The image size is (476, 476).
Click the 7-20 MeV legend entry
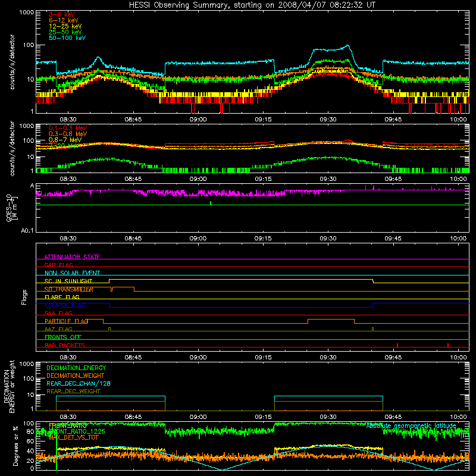click(64, 146)
